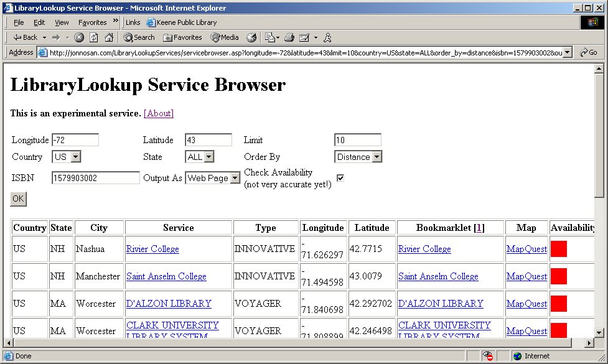Focus the Latitude input field

tap(208, 140)
